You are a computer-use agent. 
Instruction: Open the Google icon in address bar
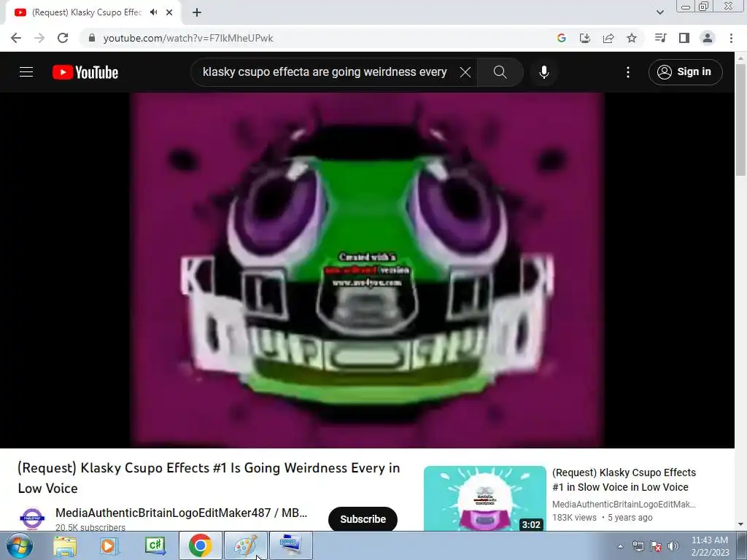point(562,38)
